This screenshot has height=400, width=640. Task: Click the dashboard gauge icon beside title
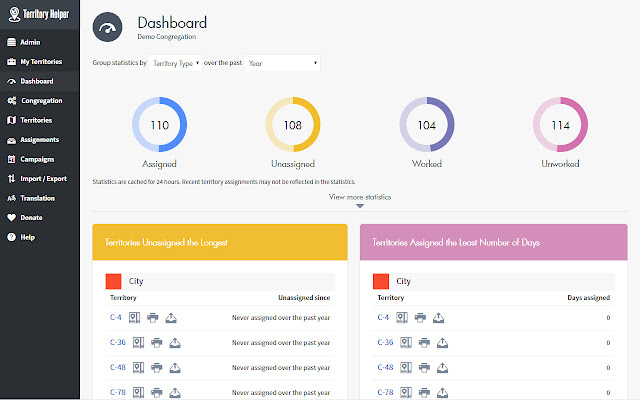107,27
